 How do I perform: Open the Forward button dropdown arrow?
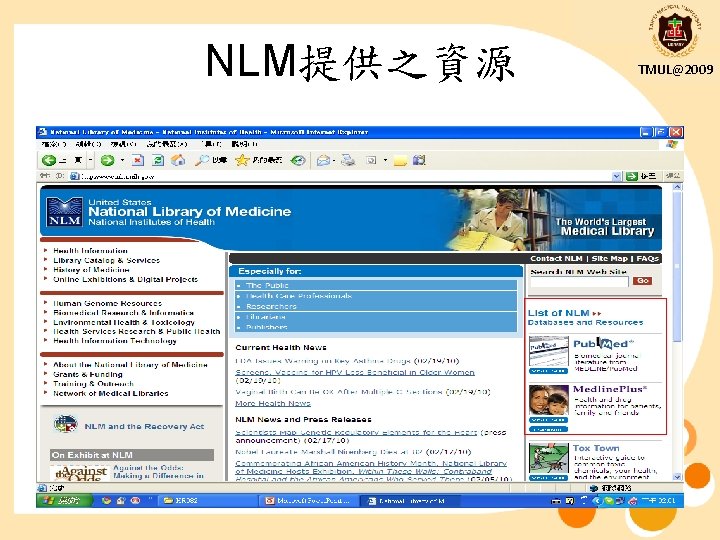(x=122, y=160)
